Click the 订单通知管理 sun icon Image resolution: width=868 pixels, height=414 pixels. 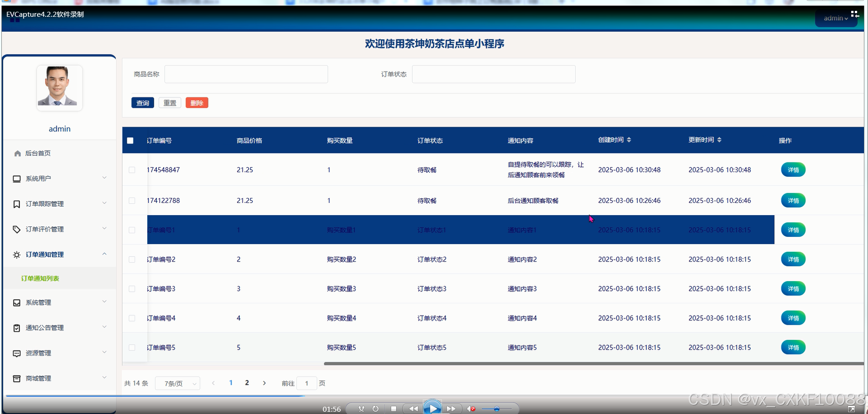pos(17,255)
